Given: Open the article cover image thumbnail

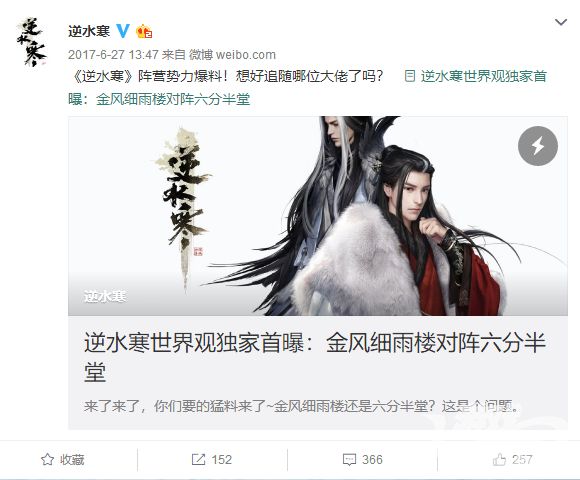Looking at the screenshot, I should (318, 216).
